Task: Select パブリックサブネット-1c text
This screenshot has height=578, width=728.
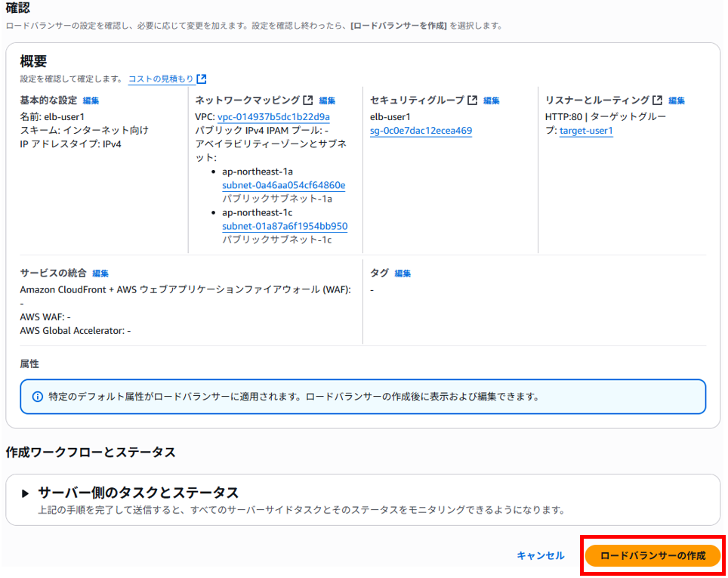Action: (x=277, y=240)
